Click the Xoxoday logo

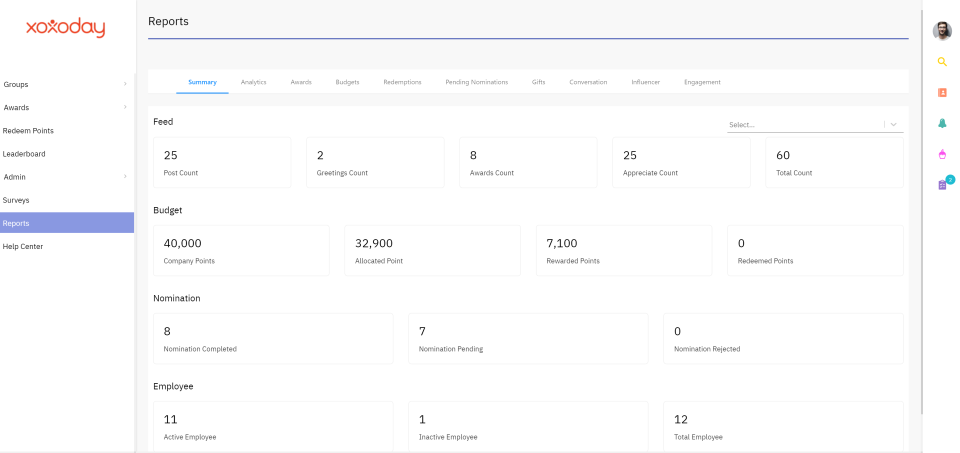[66, 28]
